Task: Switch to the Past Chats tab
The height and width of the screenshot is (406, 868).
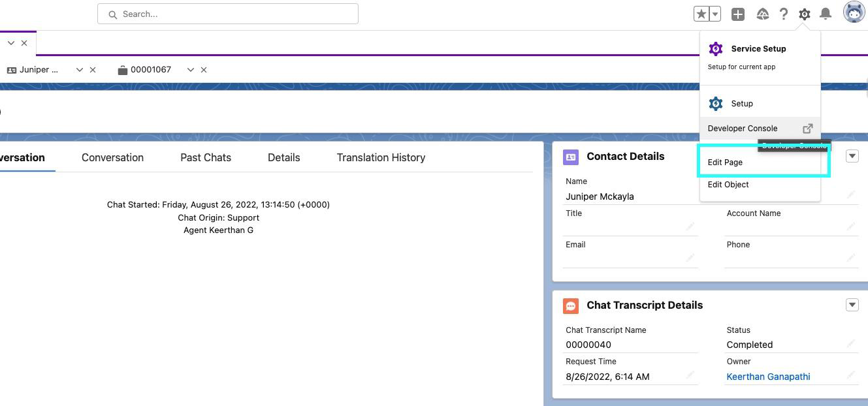Action: click(206, 157)
